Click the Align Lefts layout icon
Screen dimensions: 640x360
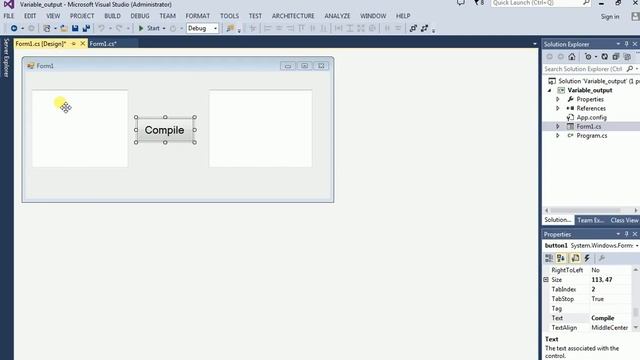tap(268, 28)
